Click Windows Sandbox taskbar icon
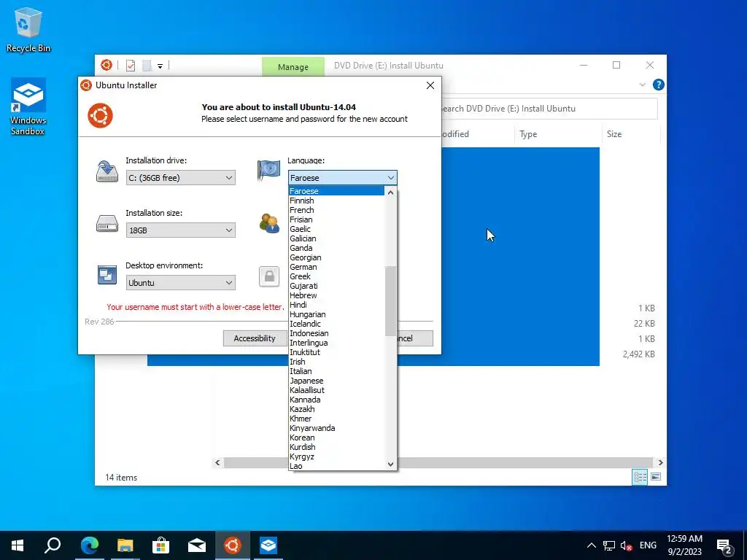This screenshot has width=747, height=560. coord(268,545)
